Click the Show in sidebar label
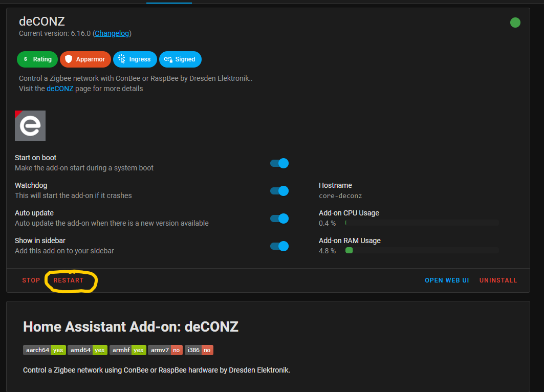The height and width of the screenshot is (392, 544). click(x=40, y=241)
